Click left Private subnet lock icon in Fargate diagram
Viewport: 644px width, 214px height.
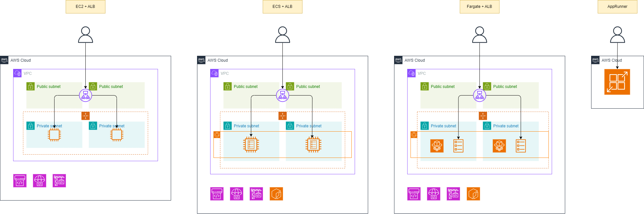click(425, 126)
